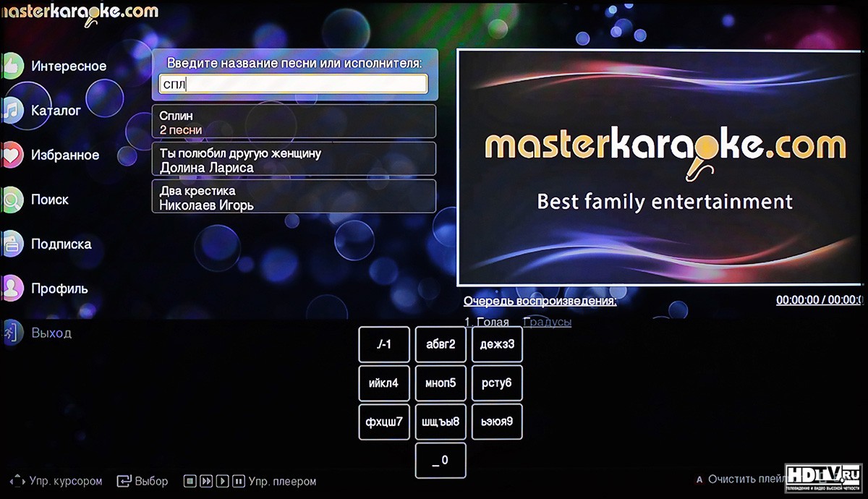Viewport: 868px width, 499px height.
Task: Tap the дежз3 keypad key
Action: click(x=497, y=344)
